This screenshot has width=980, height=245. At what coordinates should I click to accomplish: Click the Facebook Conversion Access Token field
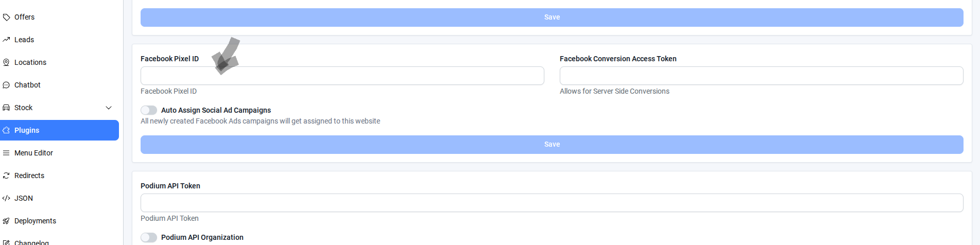point(761,76)
